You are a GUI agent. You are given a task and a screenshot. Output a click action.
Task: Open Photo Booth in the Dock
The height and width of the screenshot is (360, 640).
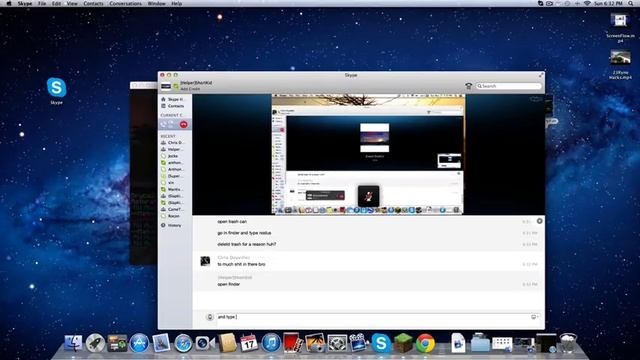[x=293, y=343]
